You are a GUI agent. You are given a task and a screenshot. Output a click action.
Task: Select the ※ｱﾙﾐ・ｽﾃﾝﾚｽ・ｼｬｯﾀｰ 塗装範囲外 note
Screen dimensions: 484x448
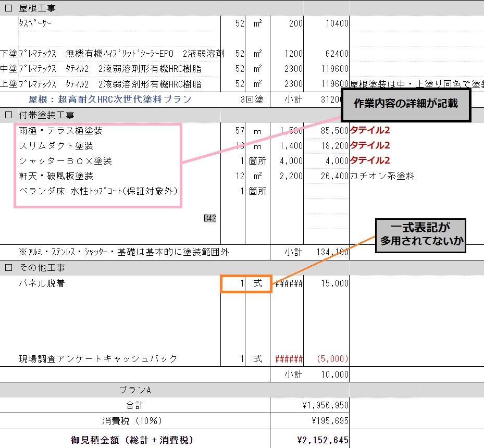124,252
